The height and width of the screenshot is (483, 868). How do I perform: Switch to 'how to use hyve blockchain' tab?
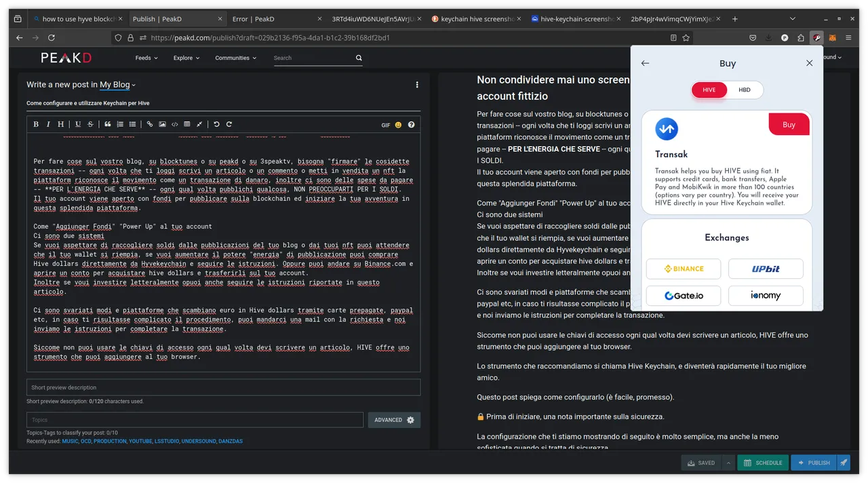coord(77,19)
